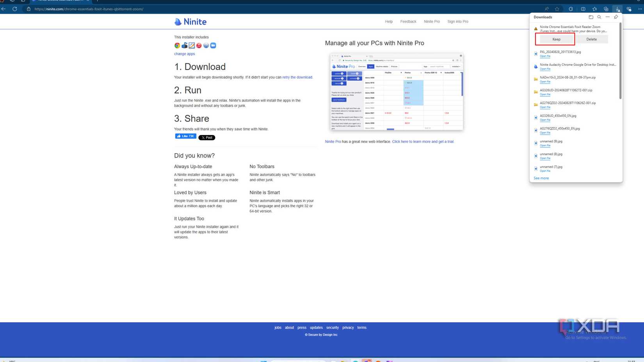
Task: Click the search icon in Downloads panel
Action: [599, 17]
